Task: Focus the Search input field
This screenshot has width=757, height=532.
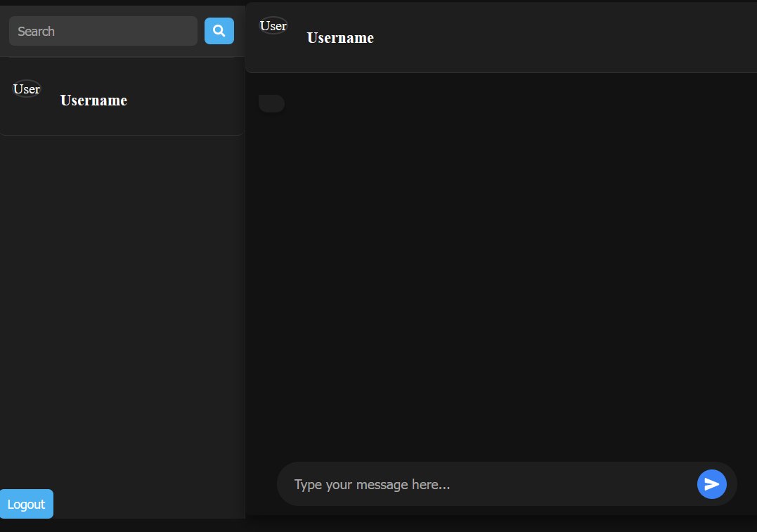Action: 103,31
